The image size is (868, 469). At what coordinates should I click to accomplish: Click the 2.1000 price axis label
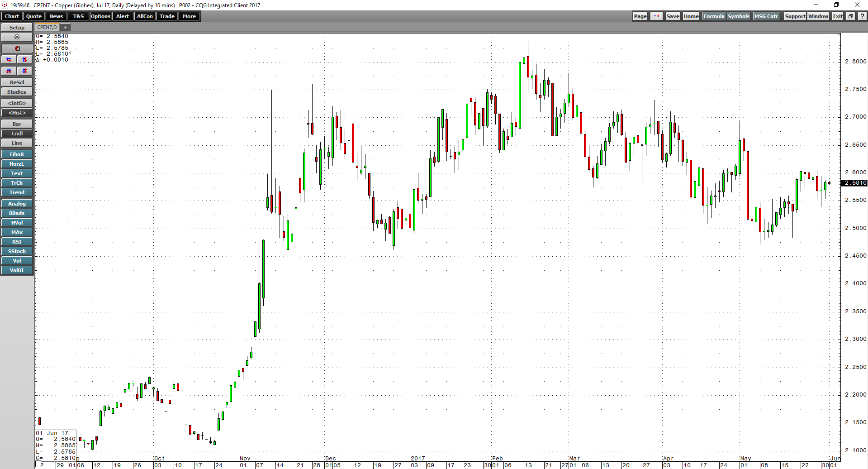click(x=855, y=450)
